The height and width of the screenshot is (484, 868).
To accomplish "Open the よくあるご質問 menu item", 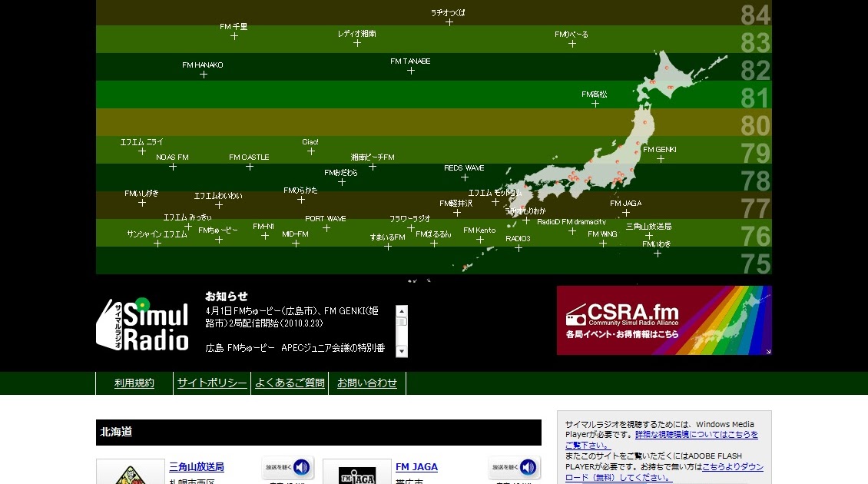I will click(290, 383).
